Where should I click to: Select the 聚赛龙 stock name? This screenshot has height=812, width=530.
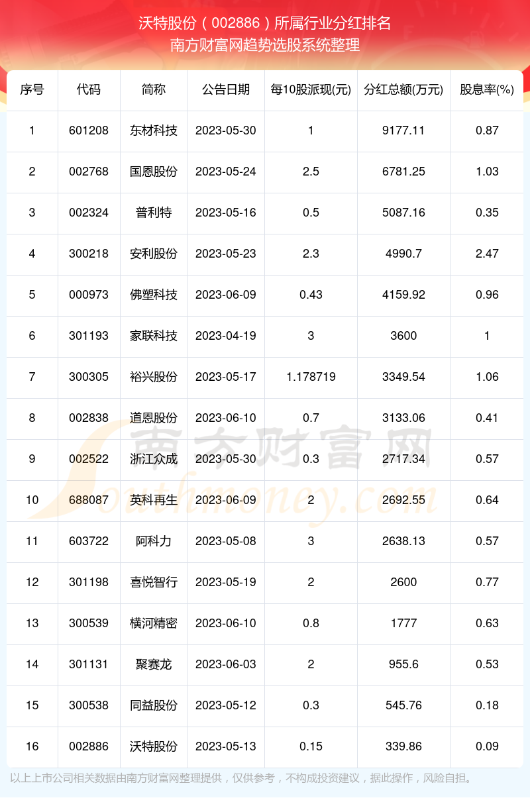tap(154, 664)
